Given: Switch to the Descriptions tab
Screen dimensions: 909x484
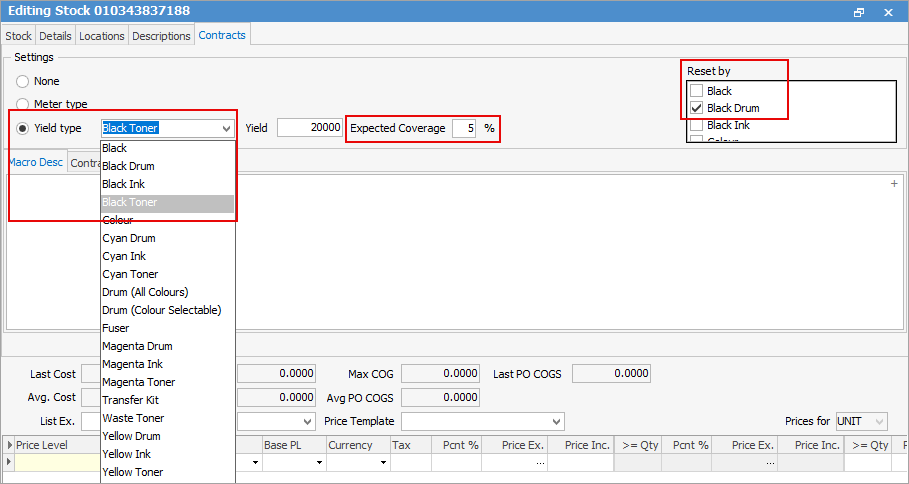Looking at the screenshot, I should coord(161,36).
